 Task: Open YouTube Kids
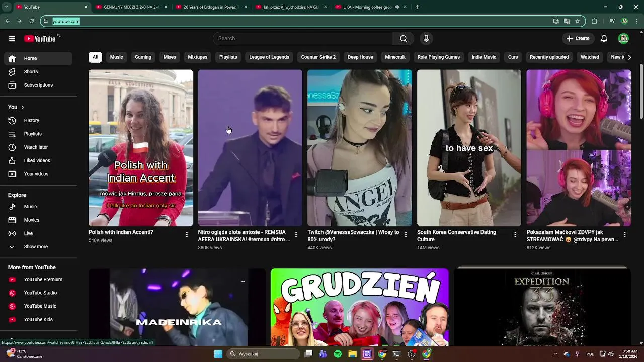tap(38, 320)
